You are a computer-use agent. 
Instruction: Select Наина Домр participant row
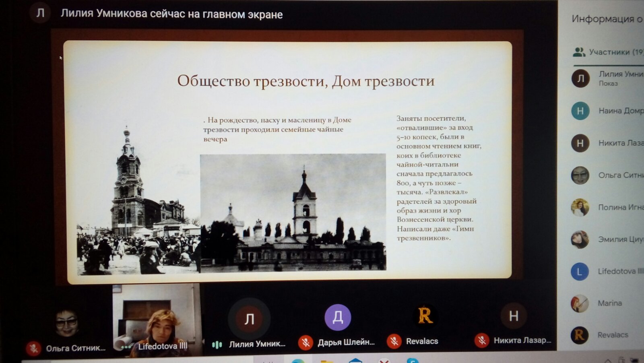point(607,111)
